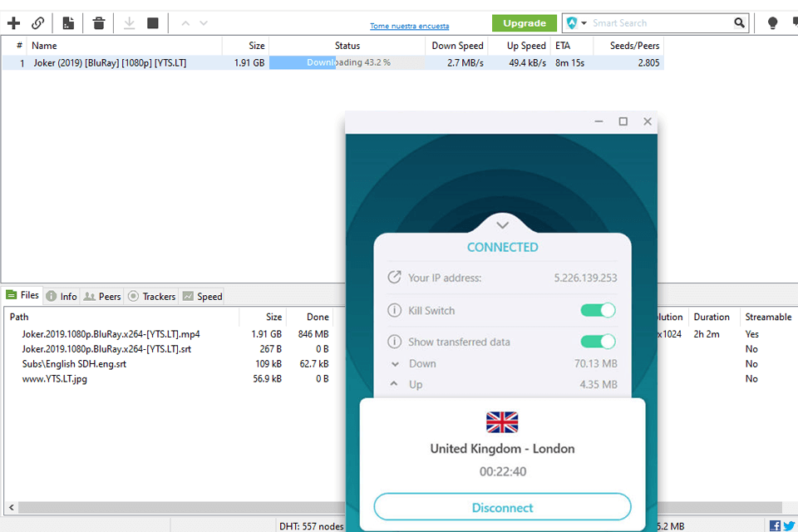Click the shield search provider icon
Image resolution: width=798 pixels, height=532 pixels.
click(572, 23)
